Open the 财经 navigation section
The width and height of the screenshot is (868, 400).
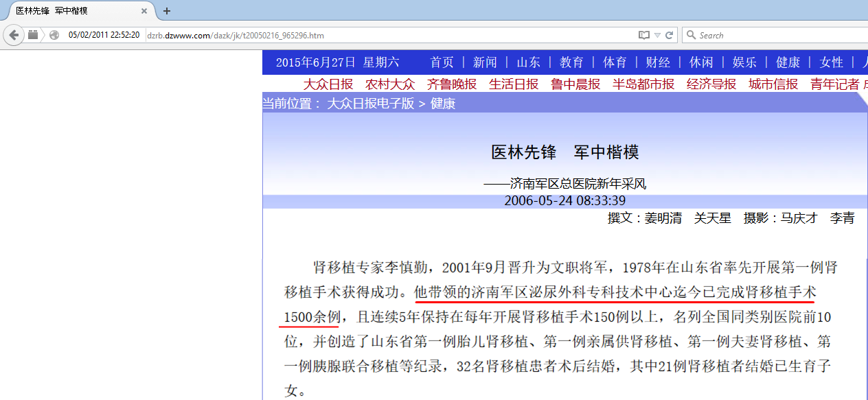click(x=658, y=62)
